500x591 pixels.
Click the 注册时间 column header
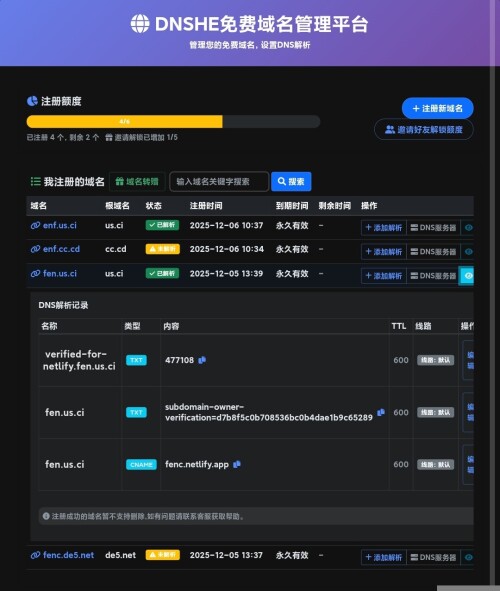[x=206, y=206]
